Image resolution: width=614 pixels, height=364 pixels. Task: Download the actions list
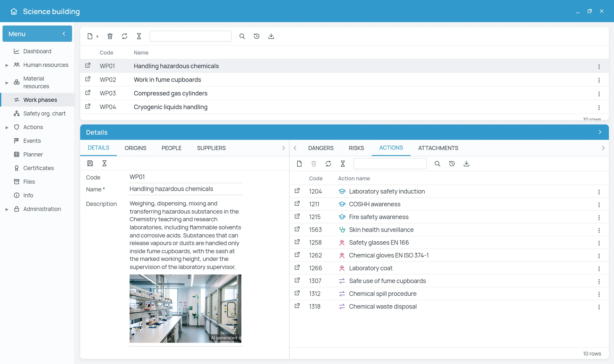click(467, 164)
